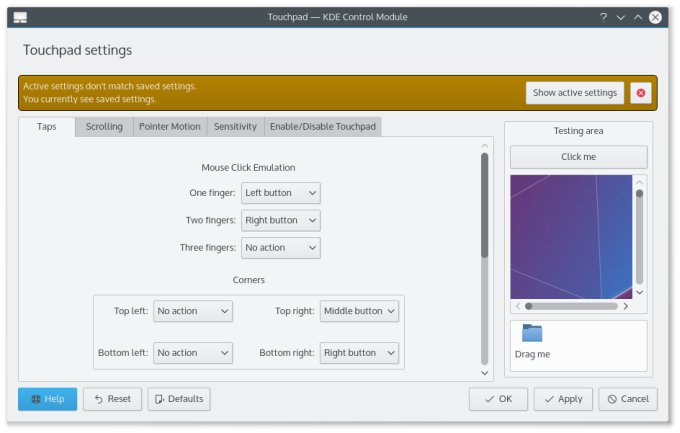Click testing area vertical scroll up arrow
Viewport: 680px width, 433px height.
639,182
